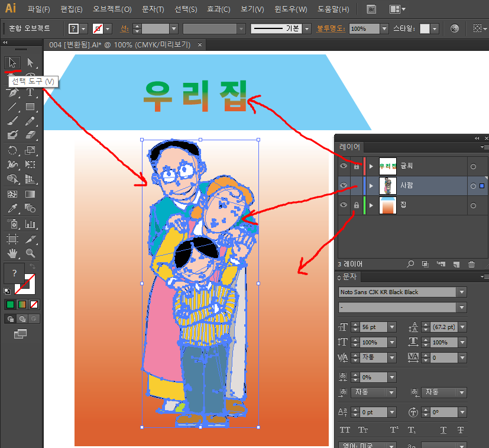Open the Noto Sans font family dropdown
Image resolution: width=489 pixels, height=448 pixels.
coord(462,292)
